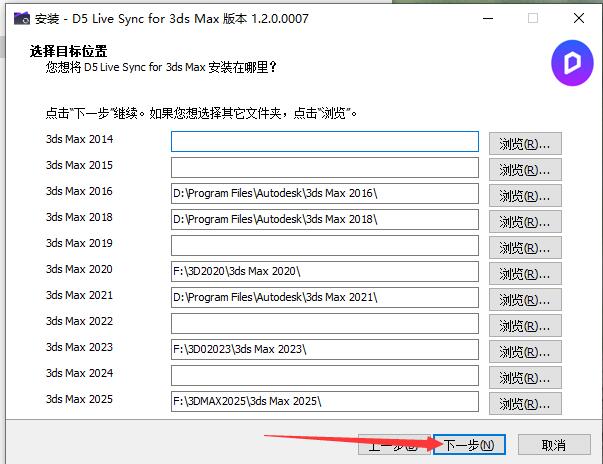Browse a folder for 3ds Max 2021

click(525, 299)
